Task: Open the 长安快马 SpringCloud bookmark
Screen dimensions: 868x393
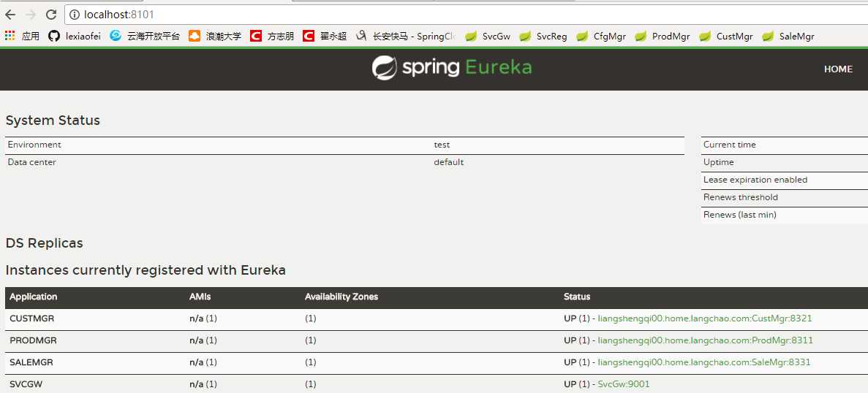Action: [x=405, y=37]
